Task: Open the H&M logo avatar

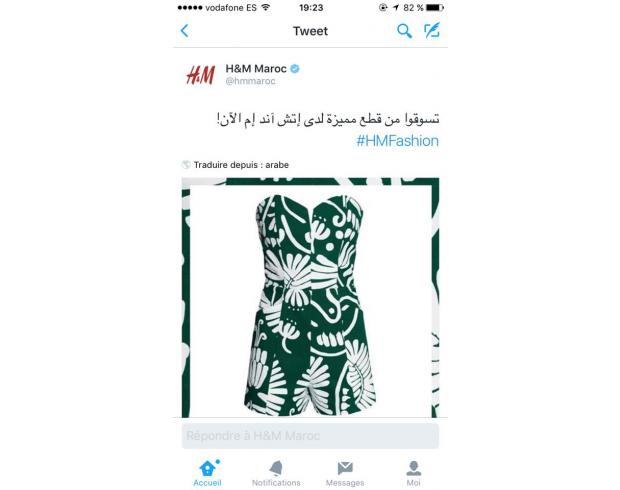Action: coord(200,75)
